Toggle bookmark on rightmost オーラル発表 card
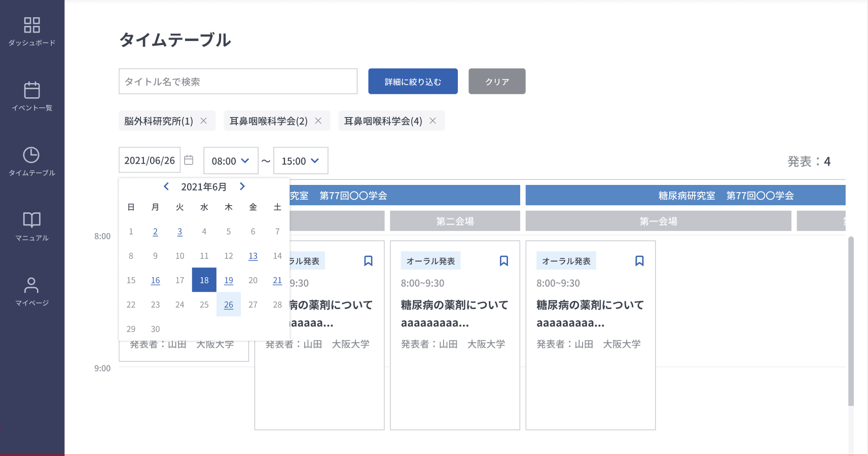Image resolution: width=868 pixels, height=456 pixels. click(x=639, y=261)
